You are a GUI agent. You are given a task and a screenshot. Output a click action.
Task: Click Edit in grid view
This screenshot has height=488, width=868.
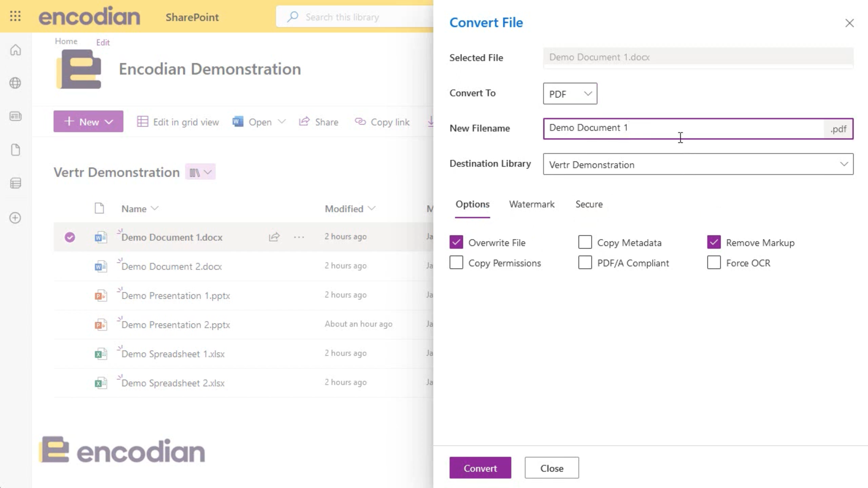click(178, 122)
